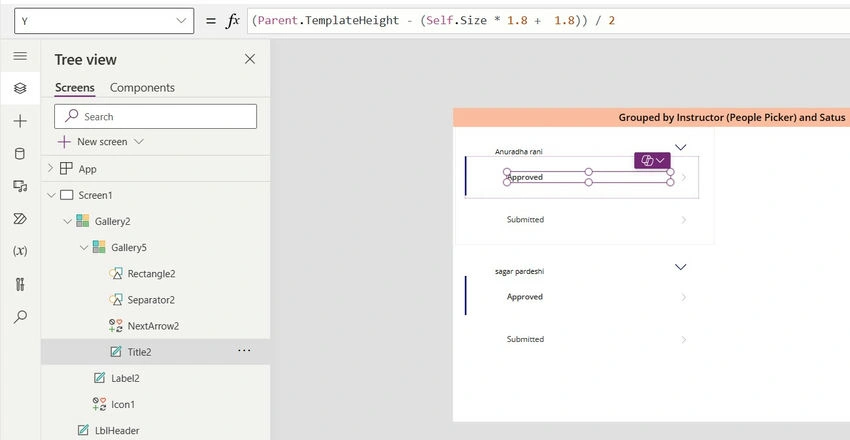Click the Insert plus icon in sidebar
Viewport: 850px width, 440px height.
coord(20,121)
